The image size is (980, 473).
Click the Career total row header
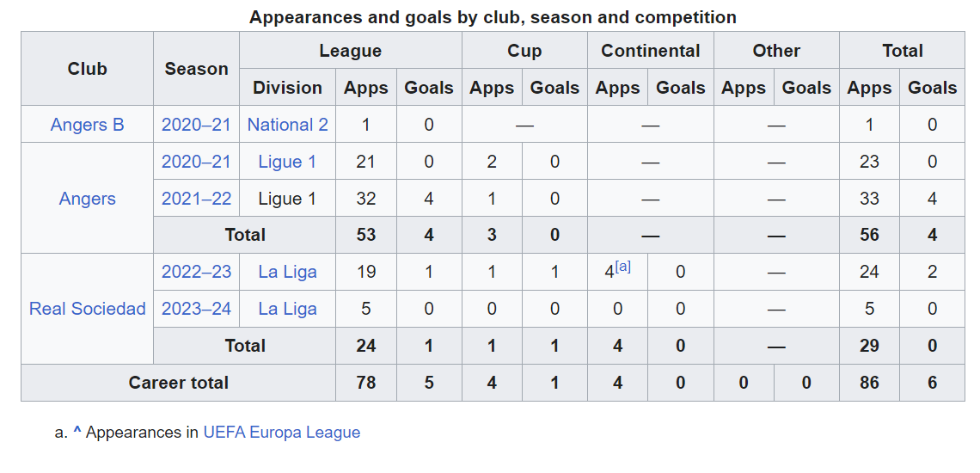[x=179, y=383]
